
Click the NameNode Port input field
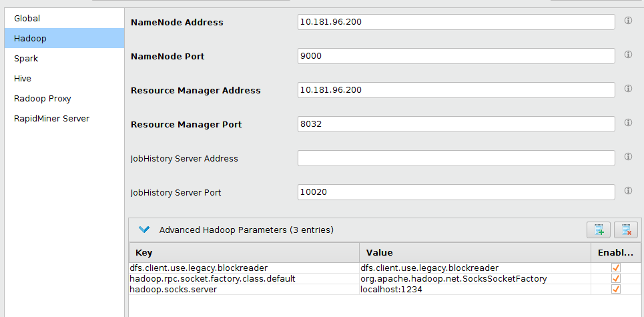456,56
